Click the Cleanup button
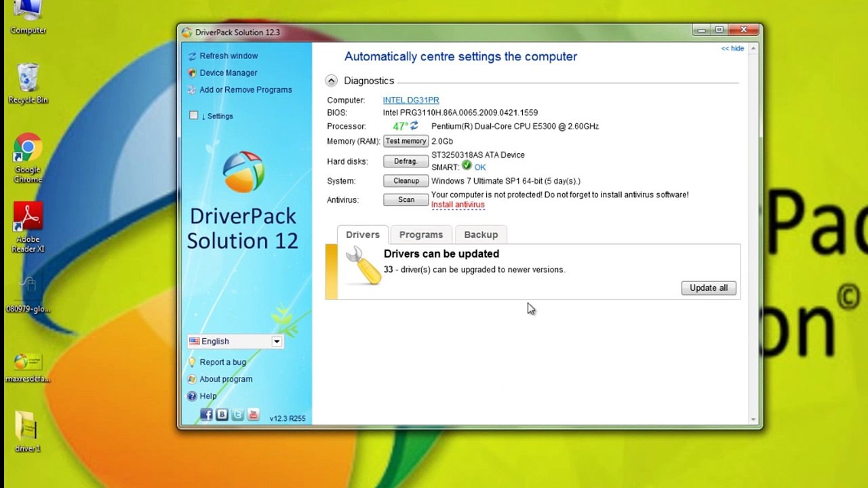Image resolution: width=868 pixels, height=488 pixels. click(406, 181)
